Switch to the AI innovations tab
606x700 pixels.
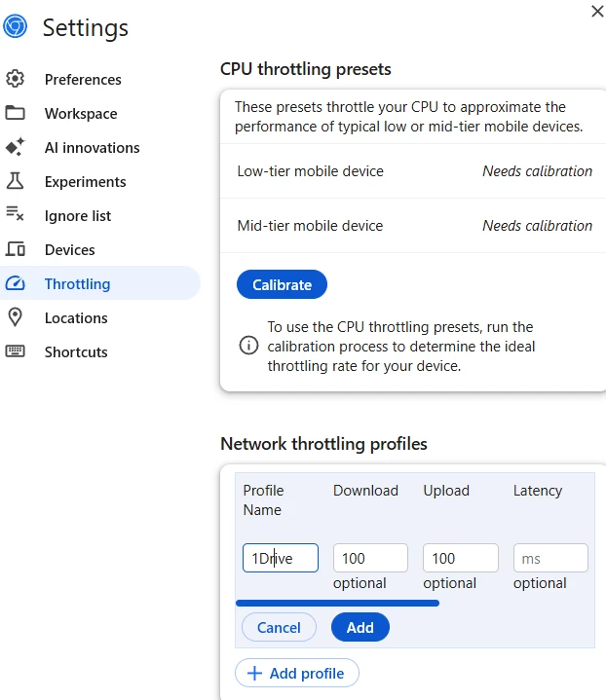coord(92,147)
